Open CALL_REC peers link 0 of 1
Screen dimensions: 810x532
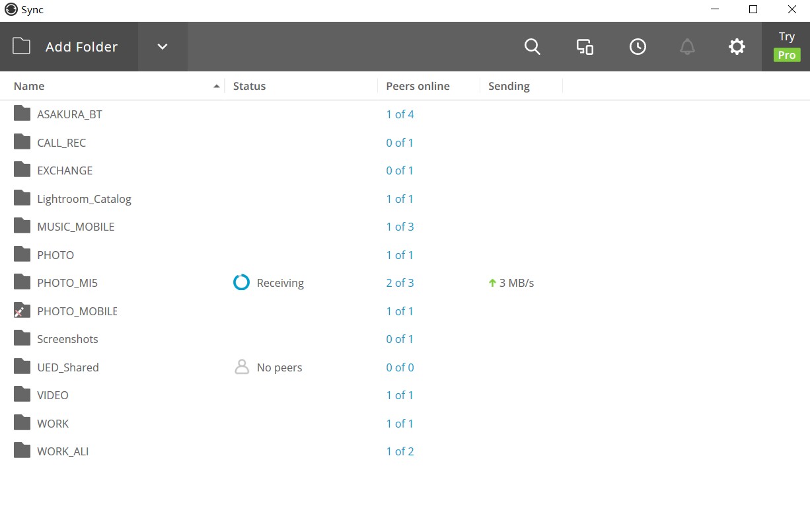400,143
